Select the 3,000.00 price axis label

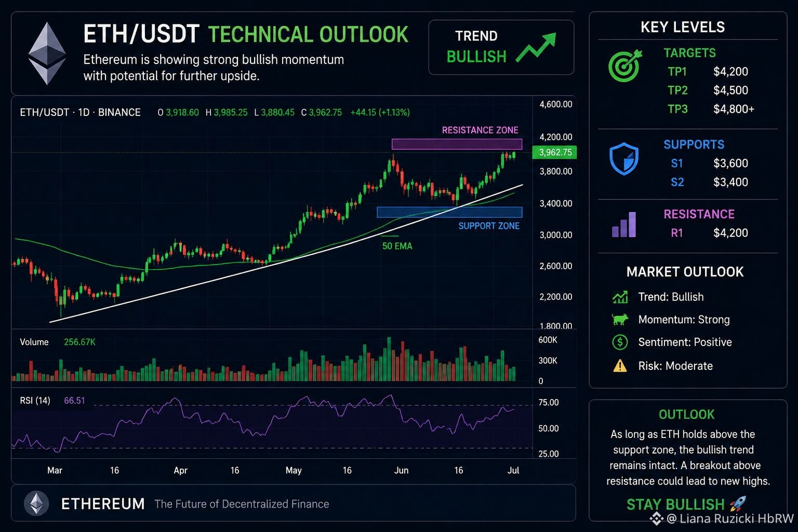click(556, 235)
